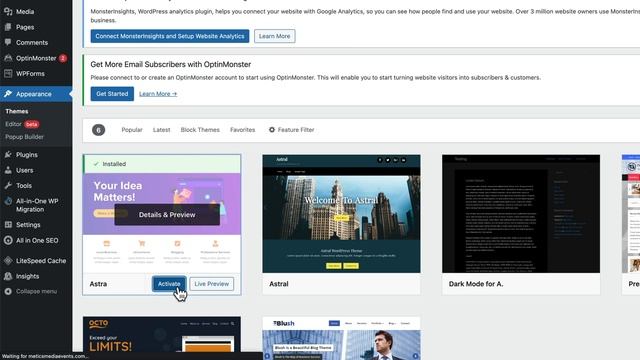Viewport: 640px width, 360px height.
Task: Activate the Astra theme
Action: pos(169,284)
